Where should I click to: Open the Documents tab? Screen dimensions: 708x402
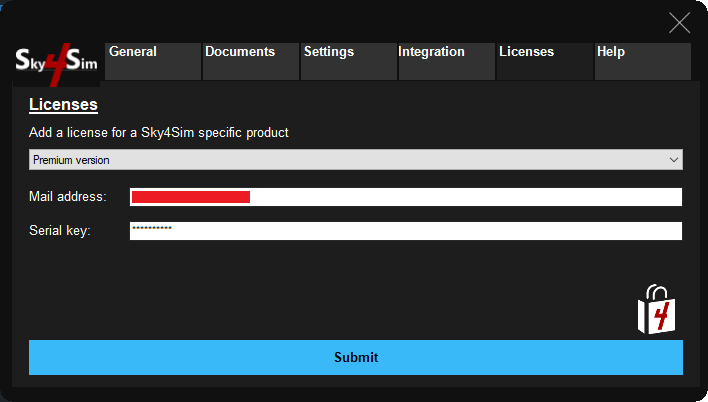point(251,61)
